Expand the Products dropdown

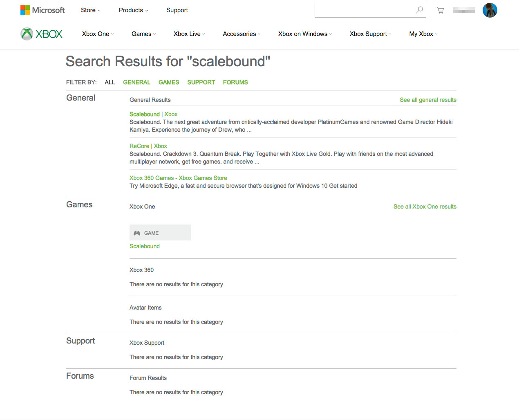[x=134, y=10]
